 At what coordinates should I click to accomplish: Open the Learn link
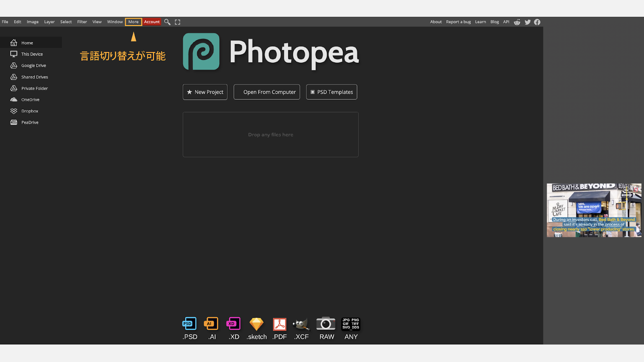click(480, 22)
